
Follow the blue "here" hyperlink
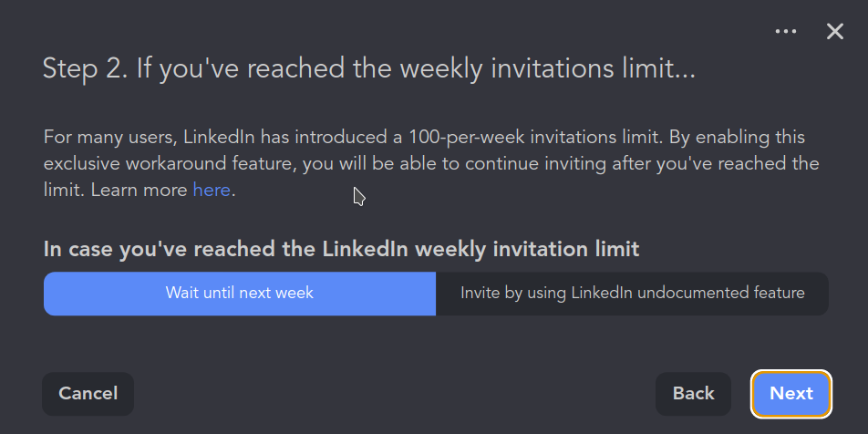pyautogui.click(x=212, y=191)
